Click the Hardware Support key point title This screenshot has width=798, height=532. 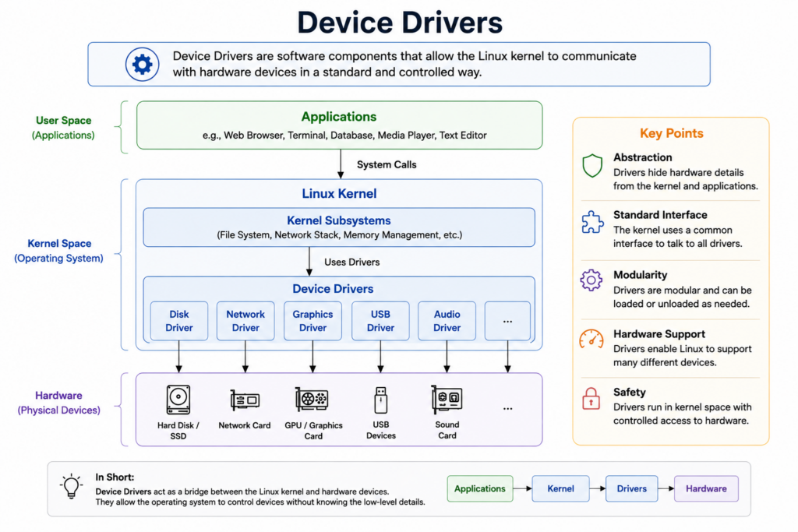[x=659, y=334]
